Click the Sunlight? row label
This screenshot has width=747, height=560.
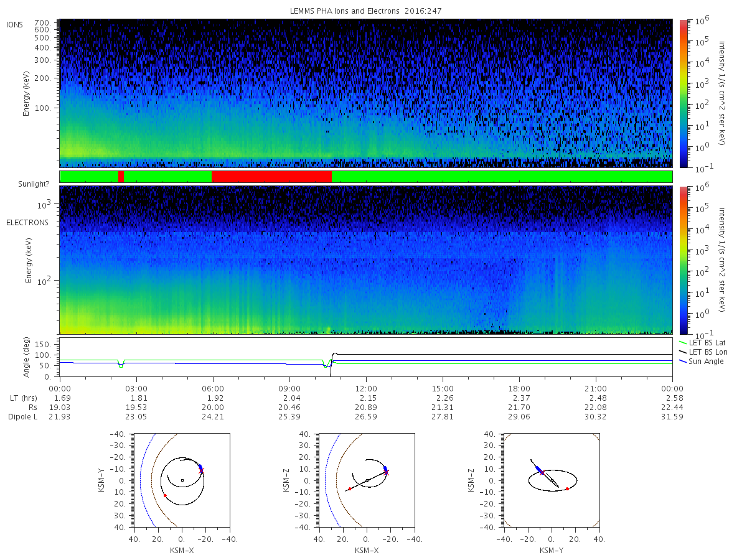[28, 184]
